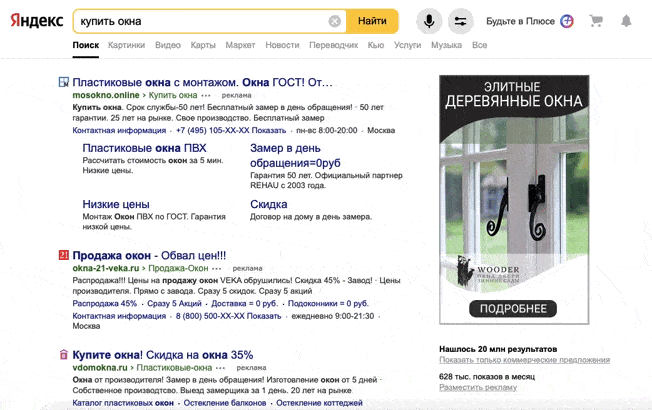Screen dimensions: 652x410
Task: Click okna-21-veka.ru domain link
Action: click(x=106, y=268)
